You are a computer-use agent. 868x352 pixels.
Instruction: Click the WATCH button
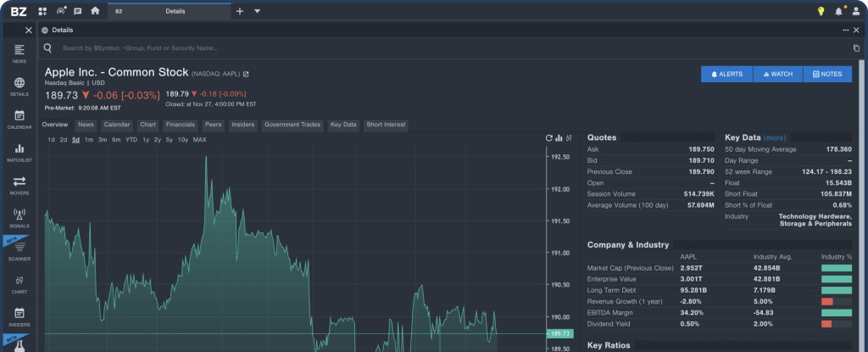778,74
